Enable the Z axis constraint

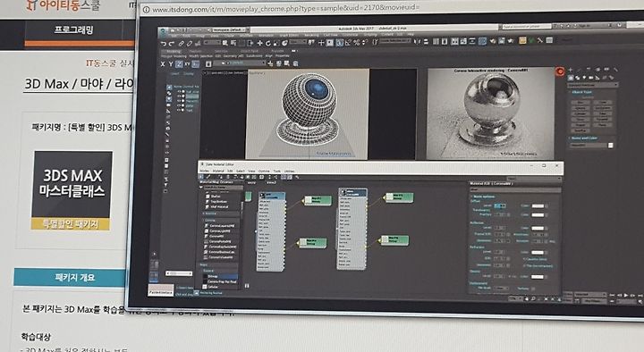pyautogui.click(x=179, y=64)
